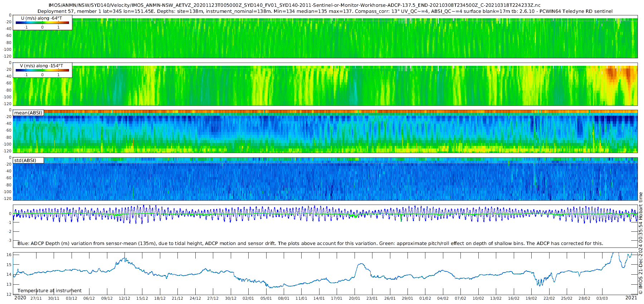Click the U velocity colorbar legend
This screenshot has height=304, width=644.
tap(42, 23)
